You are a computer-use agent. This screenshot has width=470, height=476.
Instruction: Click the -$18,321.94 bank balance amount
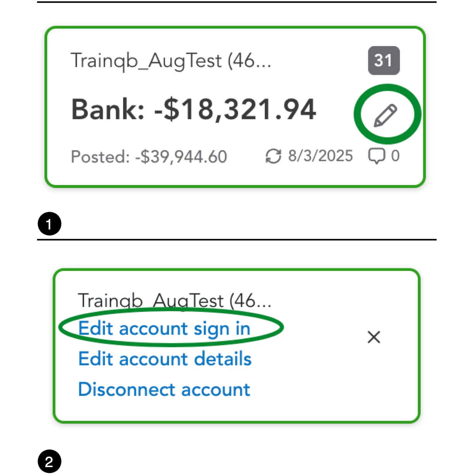(x=235, y=109)
